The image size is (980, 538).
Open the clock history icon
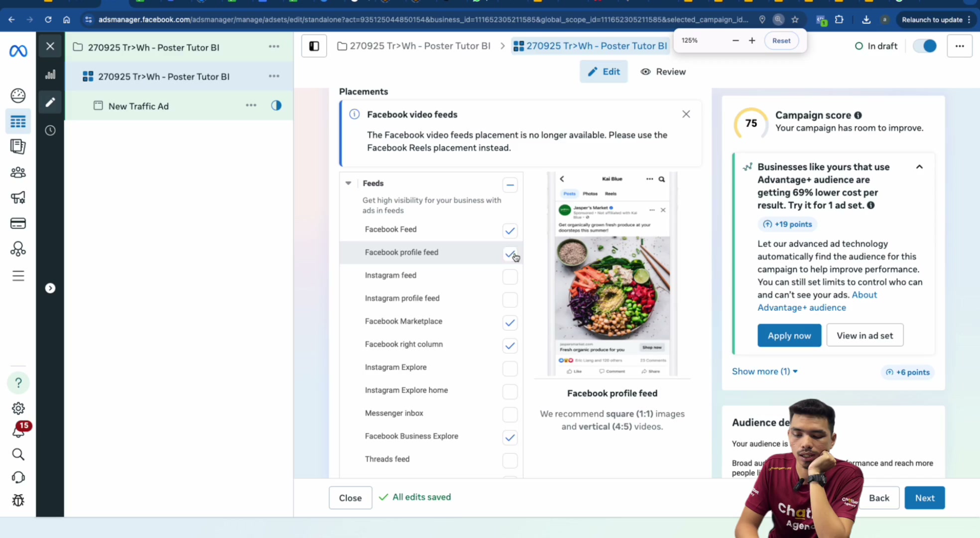[x=50, y=131]
